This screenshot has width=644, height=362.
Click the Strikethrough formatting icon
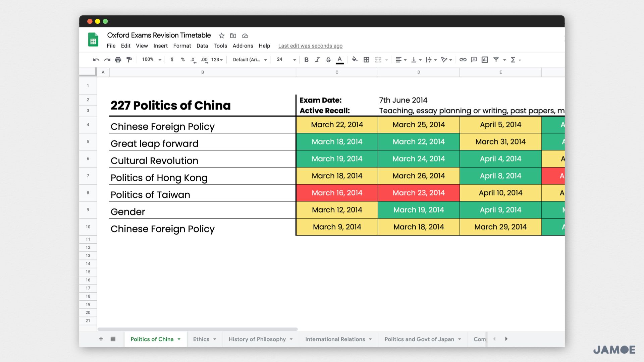[328, 60]
